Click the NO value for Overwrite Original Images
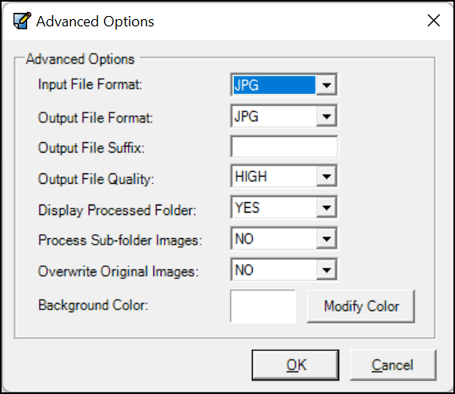The height and width of the screenshot is (394, 455). click(x=244, y=270)
